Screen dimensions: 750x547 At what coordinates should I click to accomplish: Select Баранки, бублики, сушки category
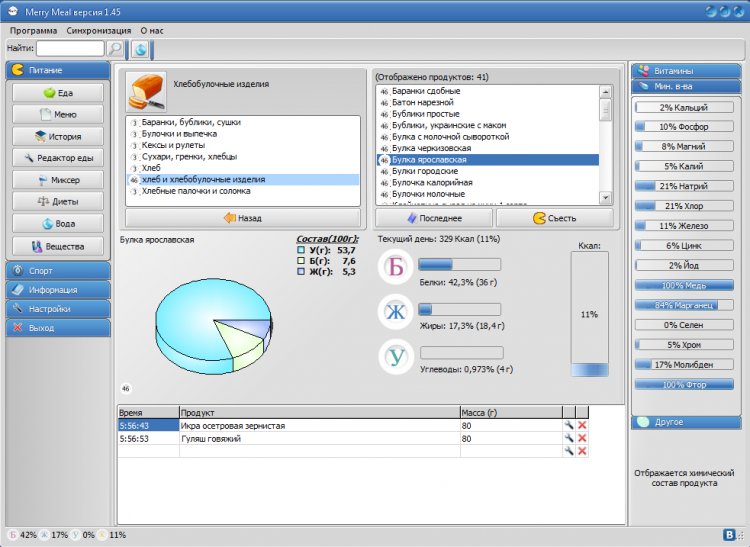tap(243, 122)
